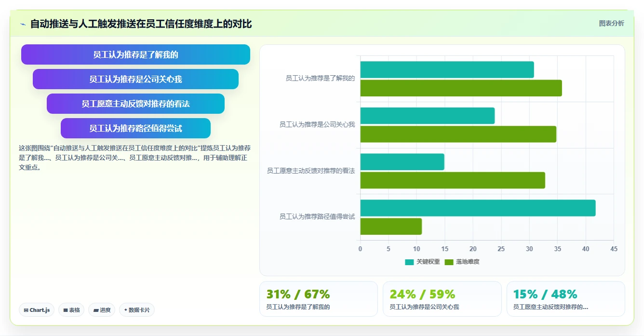Select funnel stage 员工认为推荐是公司关心我
Image resolution: width=644 pixels, height=336 pixels.
coord(135,79)
